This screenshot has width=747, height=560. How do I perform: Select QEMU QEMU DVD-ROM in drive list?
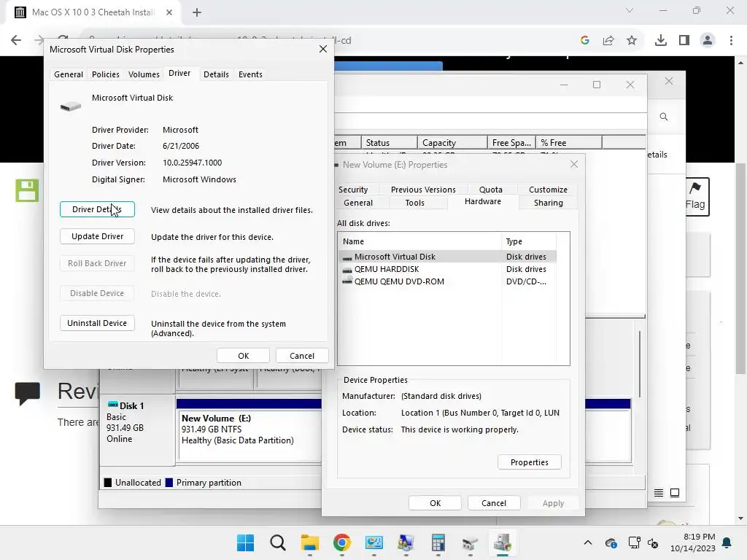click(449, 281)
